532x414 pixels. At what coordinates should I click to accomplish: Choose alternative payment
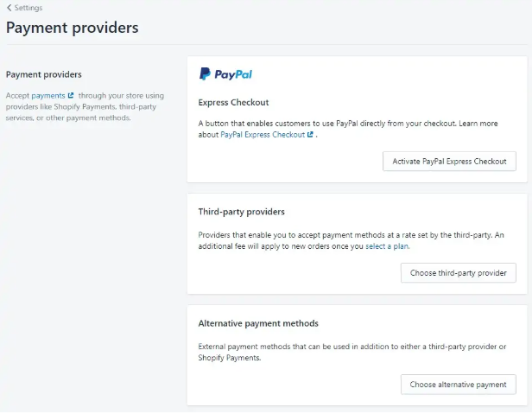458,385
